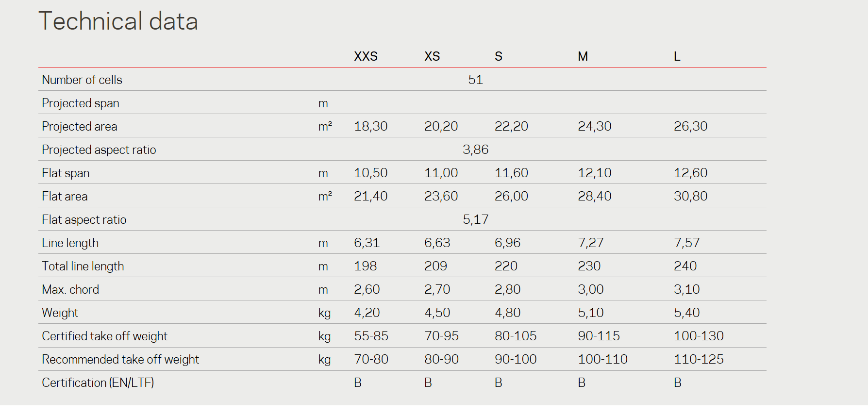Click the M recommended take off weight 100-110
868x416 pixels.
(x=602, y=359)
